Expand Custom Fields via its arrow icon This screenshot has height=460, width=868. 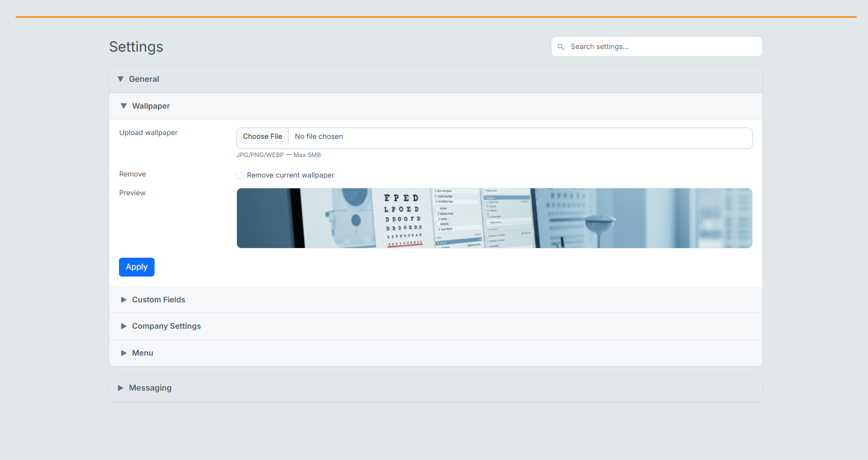pos(124,300)
